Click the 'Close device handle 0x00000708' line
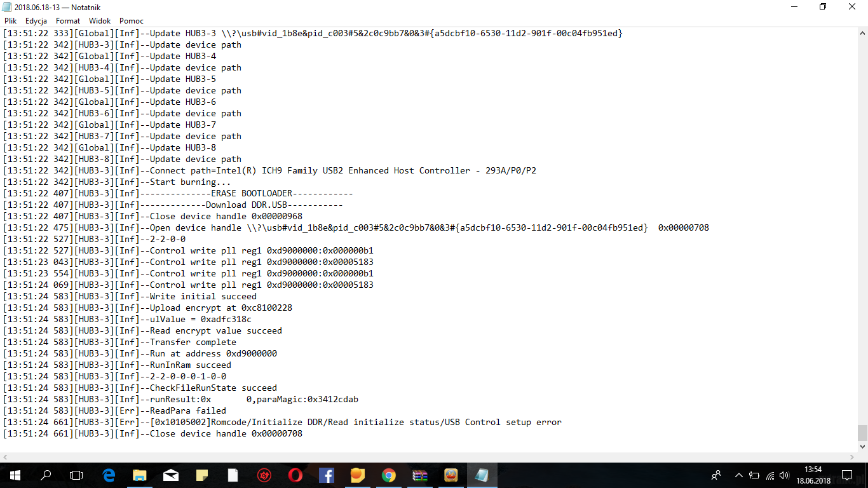The width and height of the screenshot is (868, 488). pos(153,433)
